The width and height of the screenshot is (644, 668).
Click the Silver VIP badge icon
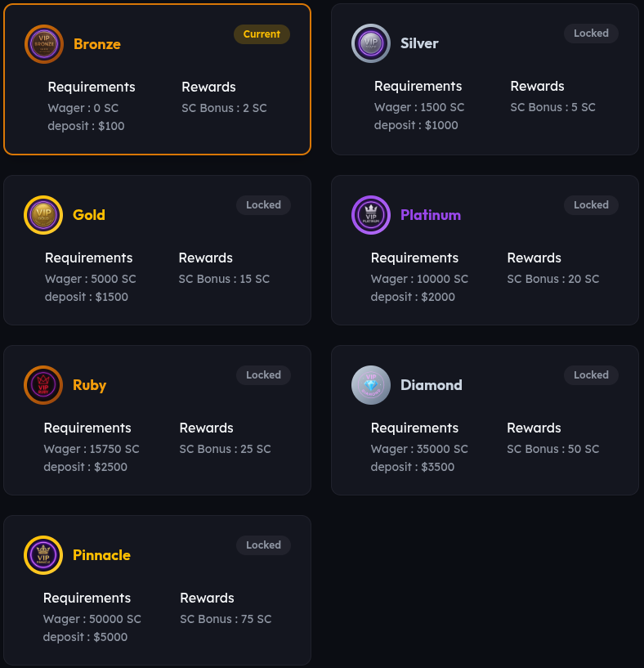(371, 43)
